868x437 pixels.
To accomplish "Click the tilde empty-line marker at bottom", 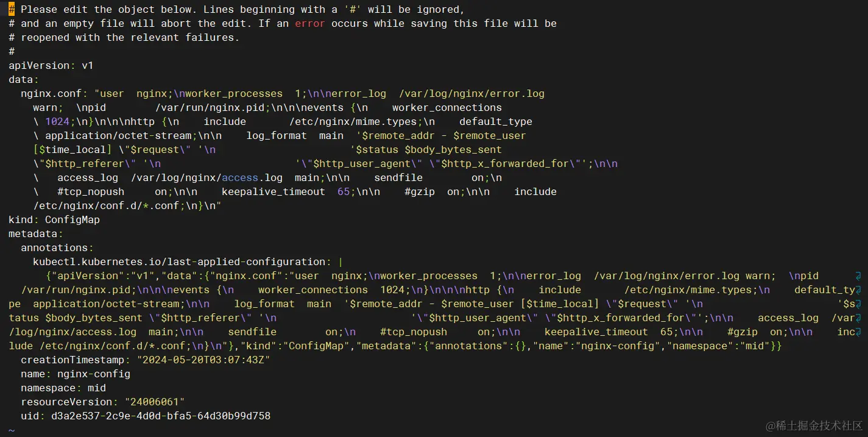I will [x=12, y=430].
